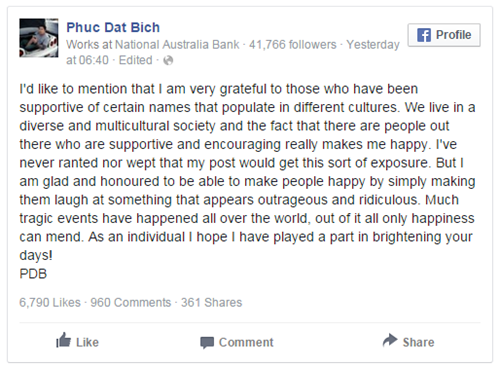The width and height of the screenshot is (500, 366).
Task: Click the Profile button
Action: tap(444, 35)
